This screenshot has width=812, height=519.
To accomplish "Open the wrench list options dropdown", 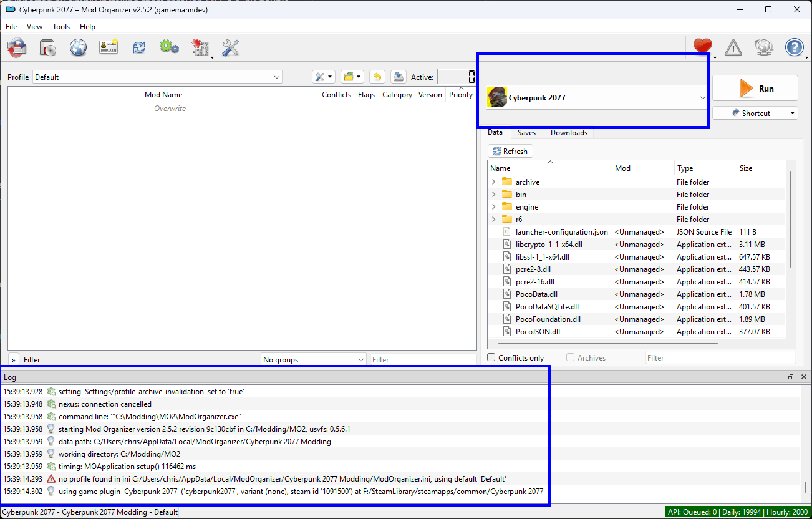I will 324,77.
